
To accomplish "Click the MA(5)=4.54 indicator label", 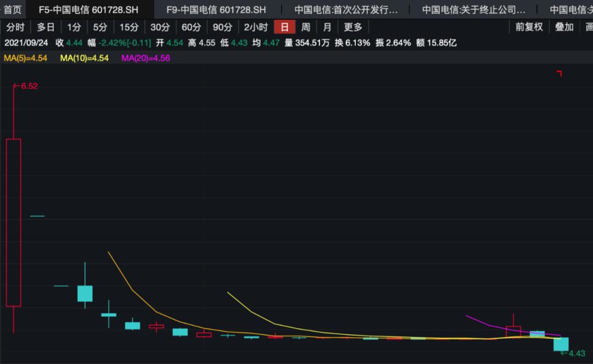I will 25,58.
